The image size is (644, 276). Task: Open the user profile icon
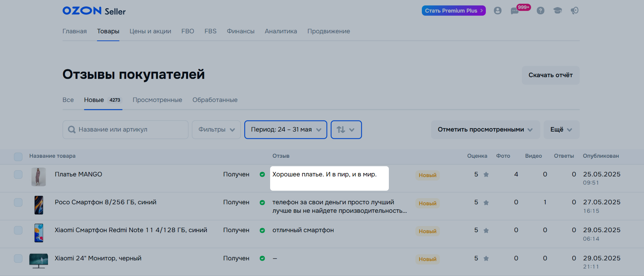[497, 11]
